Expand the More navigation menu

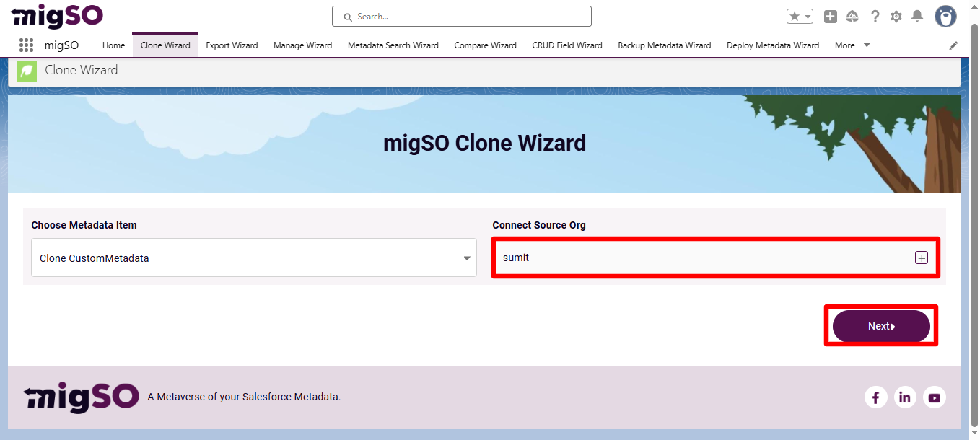tap(852, 45)
